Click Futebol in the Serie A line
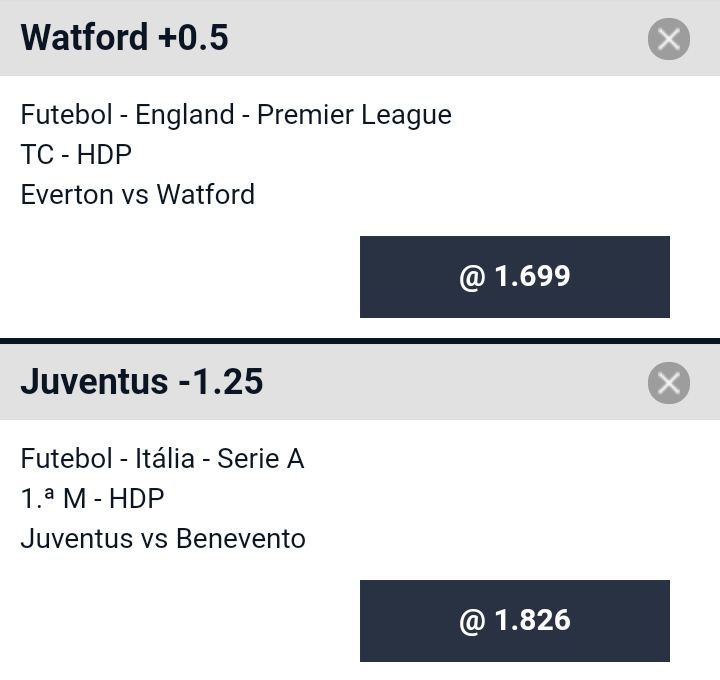The height and width of the screenshot is (680, 720). coord(67,458)
